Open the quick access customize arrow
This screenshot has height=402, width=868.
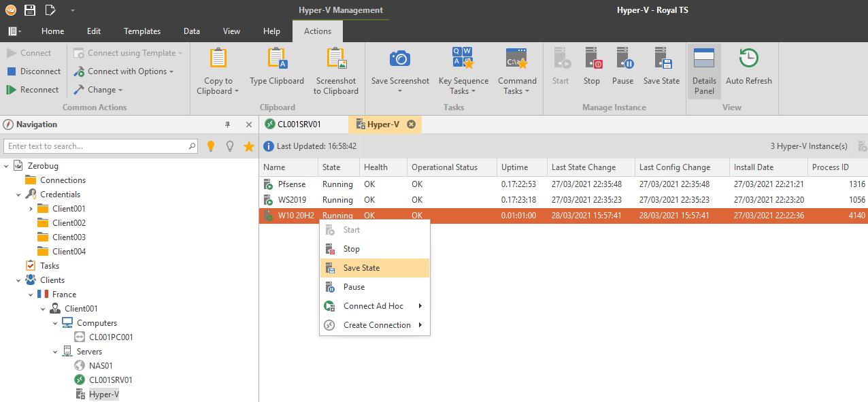tap(72, 10)
